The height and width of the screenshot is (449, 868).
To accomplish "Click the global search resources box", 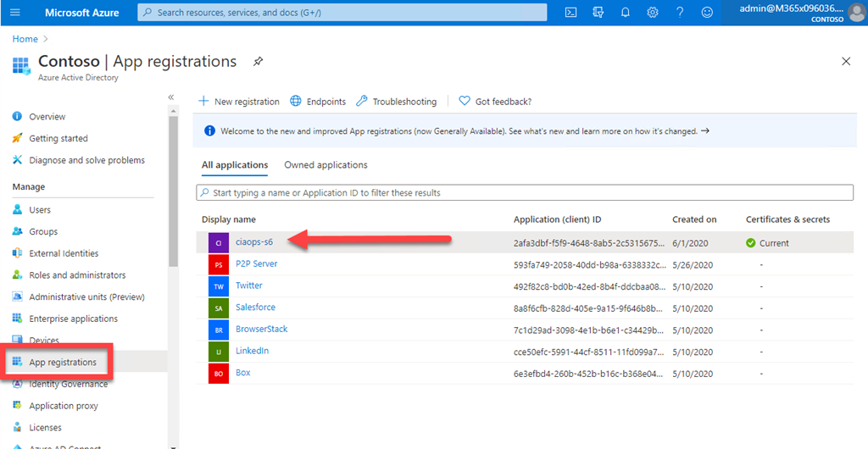I will 345,13.
